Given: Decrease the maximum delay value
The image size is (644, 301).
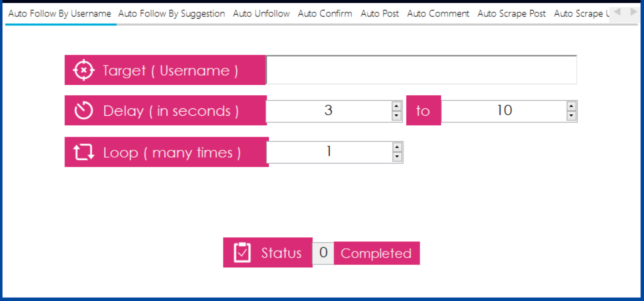Looking at the screenshot, I should point(572,116).
